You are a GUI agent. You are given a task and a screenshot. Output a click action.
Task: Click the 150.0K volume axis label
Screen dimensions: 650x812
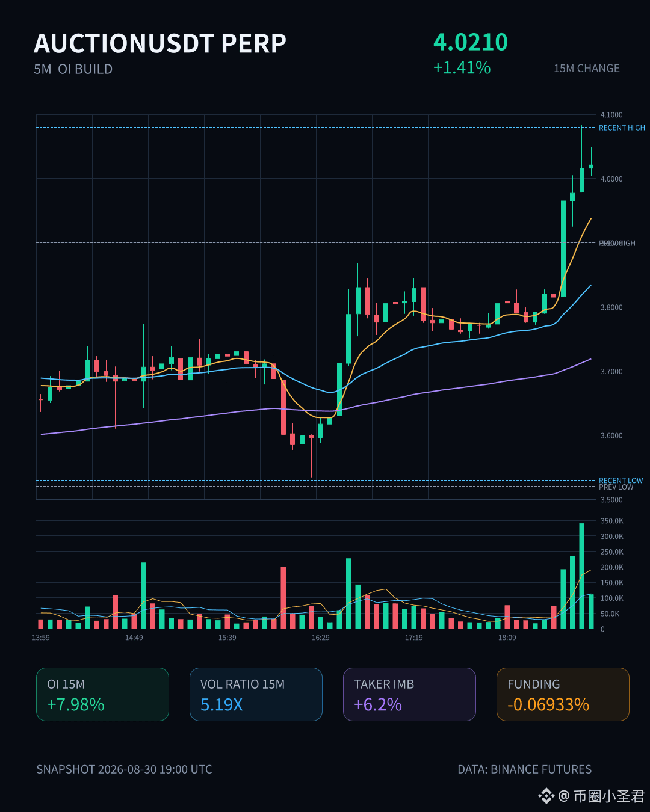click(612, 583)
